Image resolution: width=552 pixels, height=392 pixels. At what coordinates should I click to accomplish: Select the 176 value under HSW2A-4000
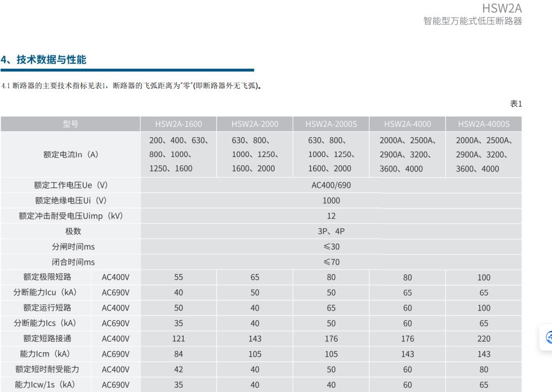pyautogui.click(x=408, y=339)
